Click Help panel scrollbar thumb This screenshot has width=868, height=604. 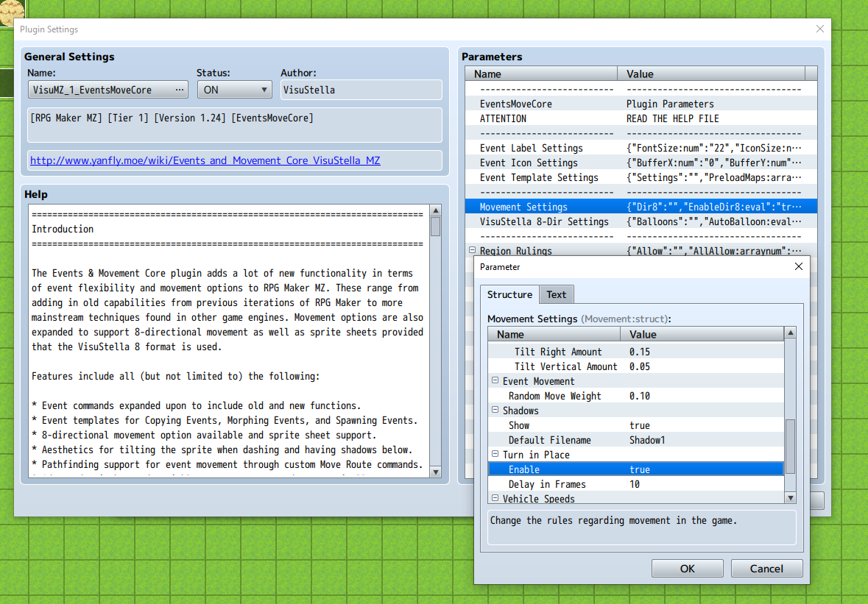click(x=436, y=226)
